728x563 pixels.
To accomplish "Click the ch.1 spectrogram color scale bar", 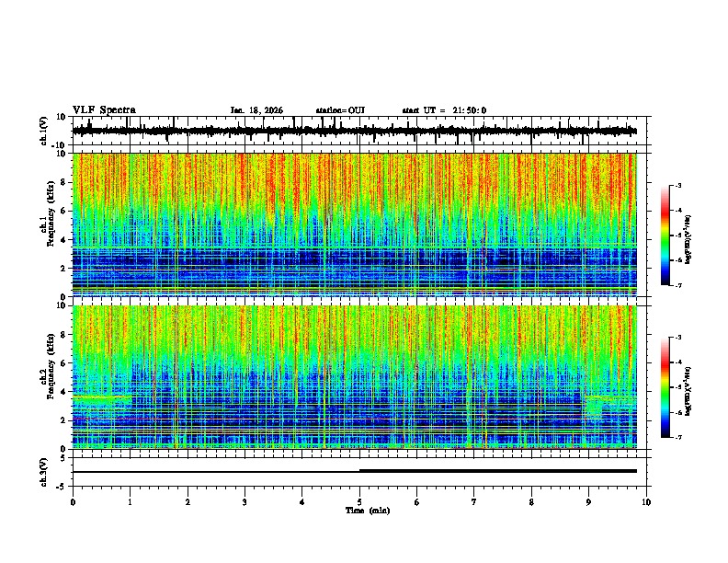I will tap(665, 236).
